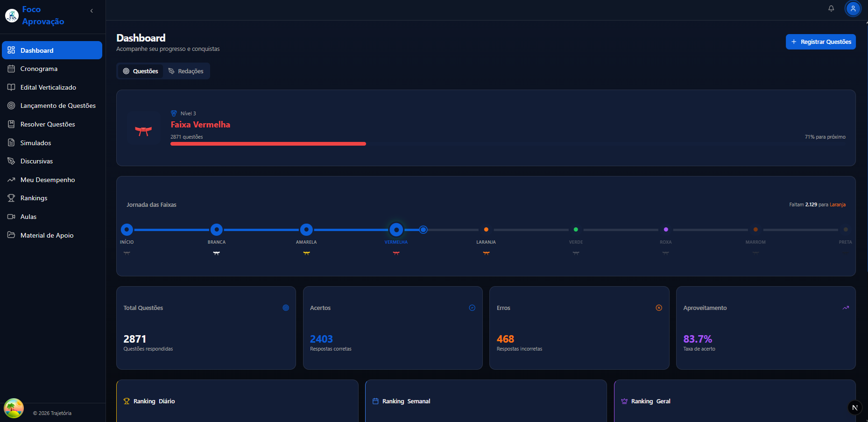Open the user profile avatar
This screenshot has width=868, height=422.
point(853,8)
